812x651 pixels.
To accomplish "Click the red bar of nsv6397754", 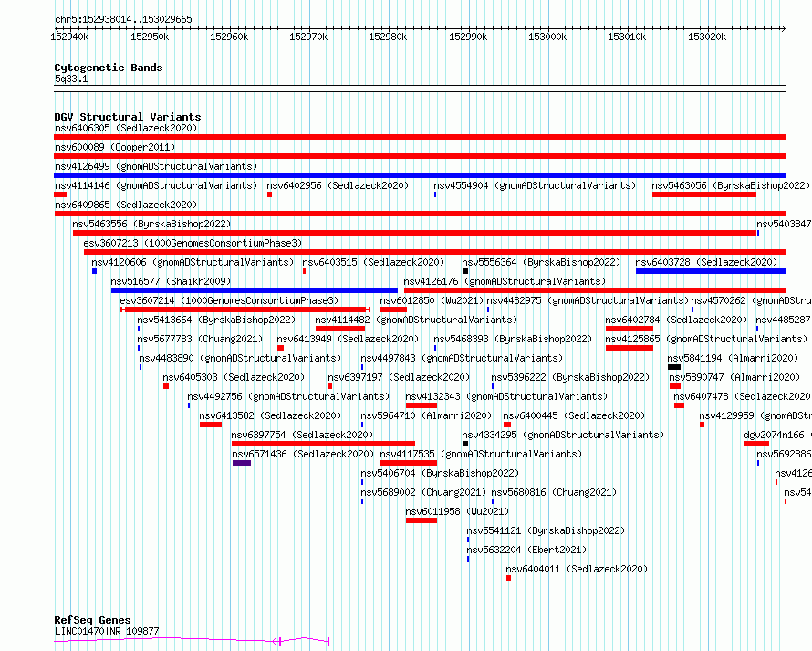I will pyautogui.click(x=323, y=444).
